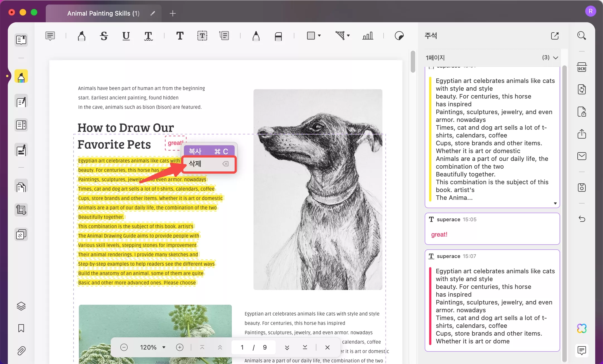Zoom out with the minus button

(124, 347)
